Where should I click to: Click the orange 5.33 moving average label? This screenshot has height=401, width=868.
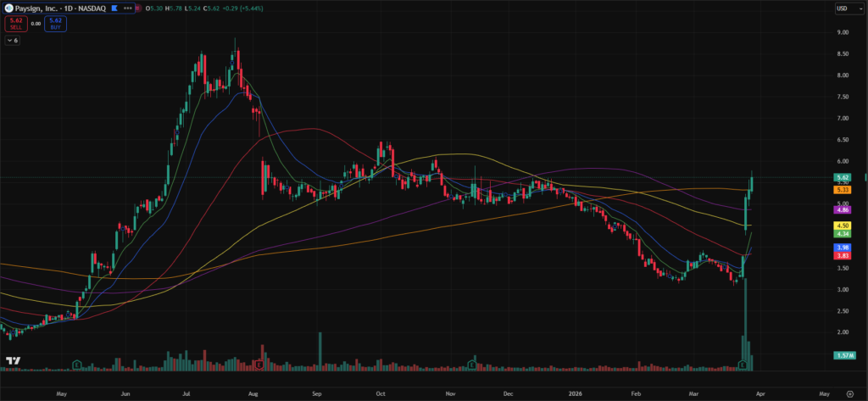point(842,190)
